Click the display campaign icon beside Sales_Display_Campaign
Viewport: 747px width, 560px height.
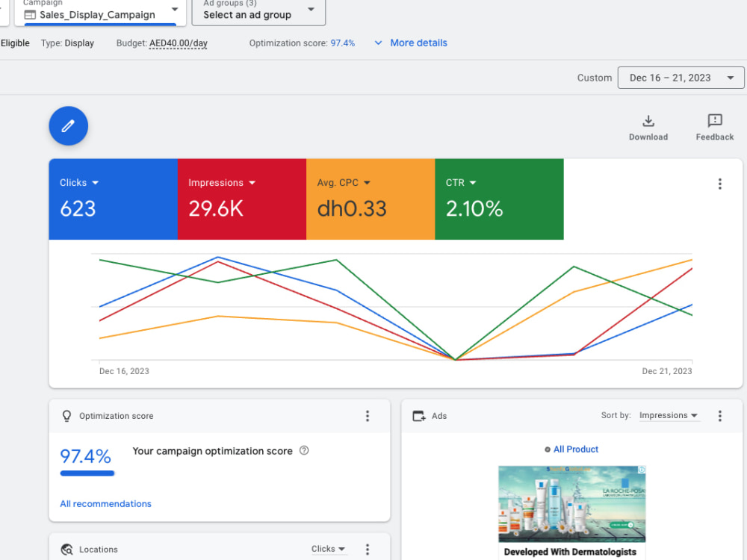coord(30,15)
